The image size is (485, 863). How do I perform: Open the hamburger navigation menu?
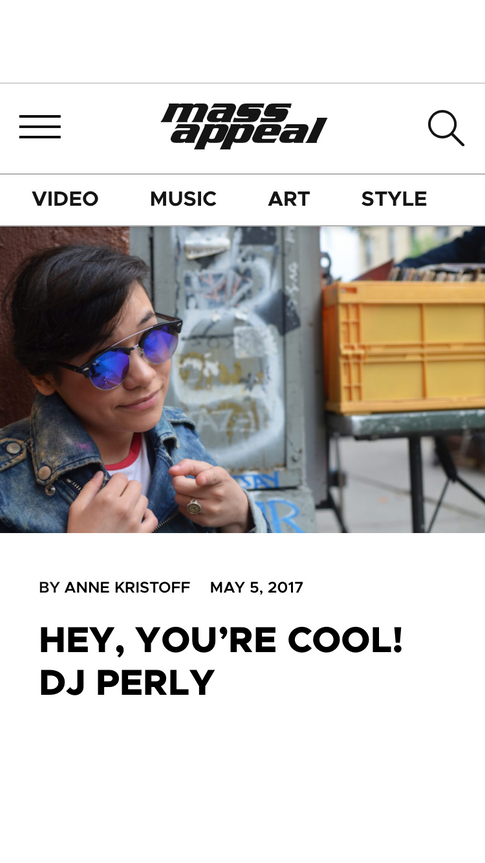click(40, 127)
